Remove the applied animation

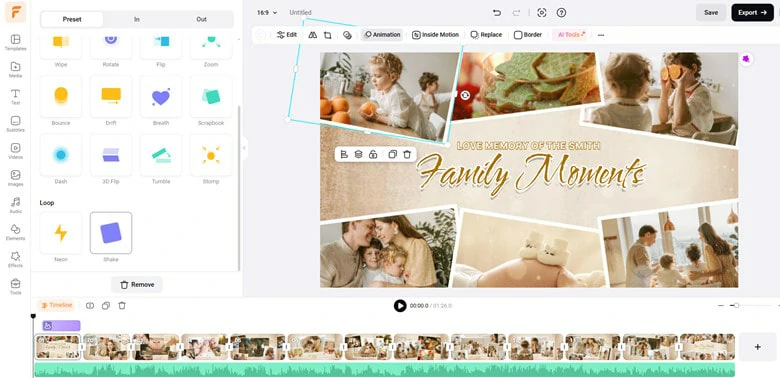pos(137,284)
